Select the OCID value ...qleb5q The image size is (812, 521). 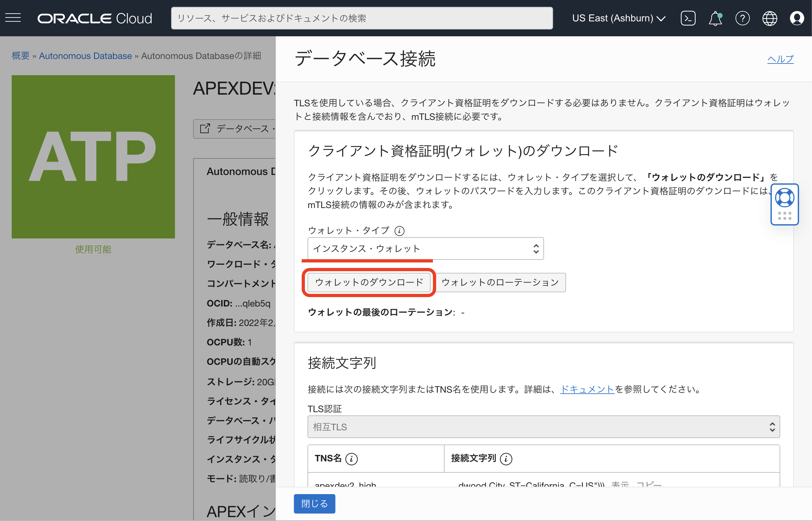coord(252,303)
